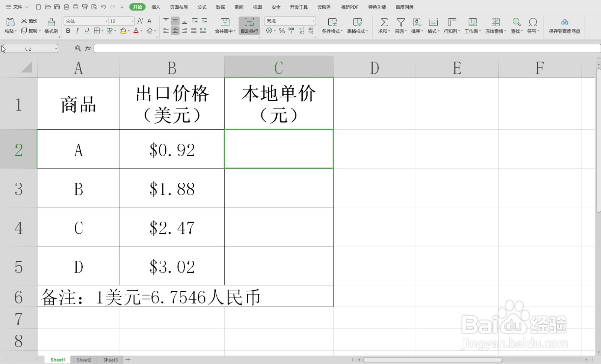Click the Print Preview magnifier icon

coord(94,7)
